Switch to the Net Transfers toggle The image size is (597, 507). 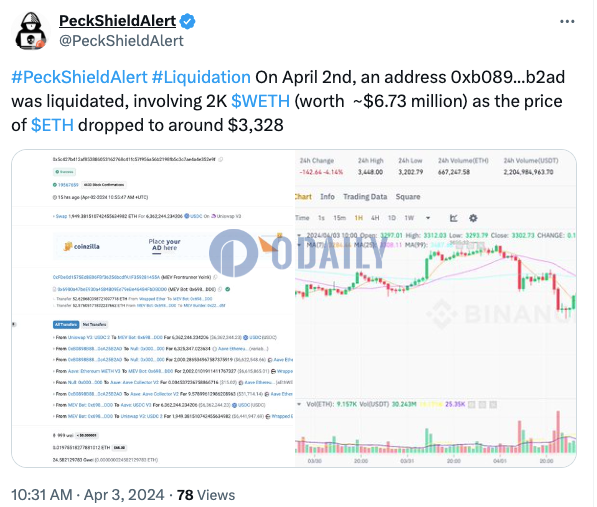coord(94,325)
